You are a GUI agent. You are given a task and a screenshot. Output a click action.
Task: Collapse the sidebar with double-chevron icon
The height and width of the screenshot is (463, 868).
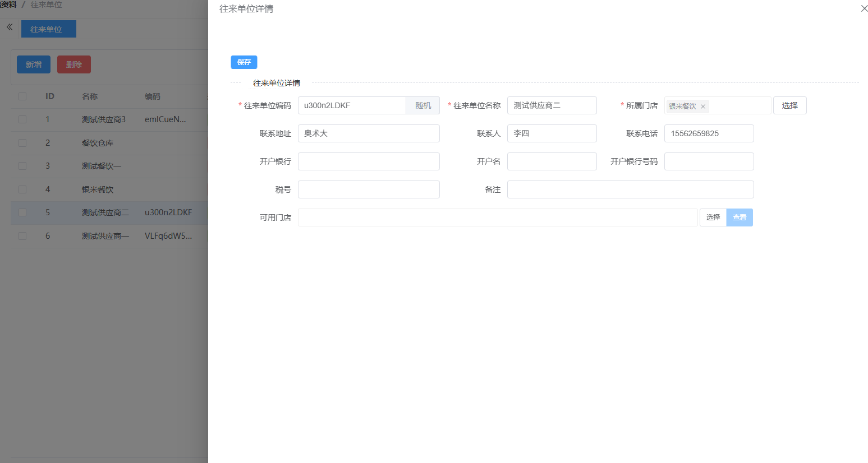10,27
